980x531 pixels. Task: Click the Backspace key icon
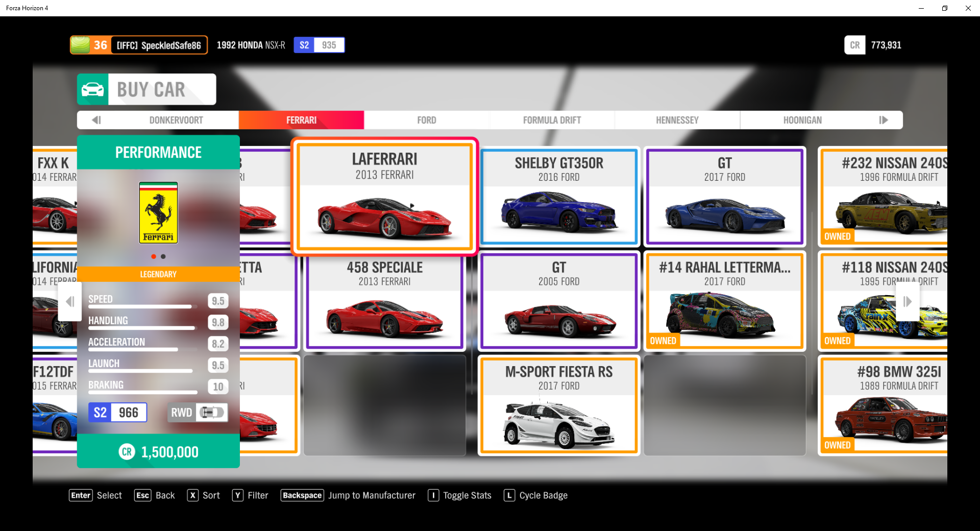302,495
